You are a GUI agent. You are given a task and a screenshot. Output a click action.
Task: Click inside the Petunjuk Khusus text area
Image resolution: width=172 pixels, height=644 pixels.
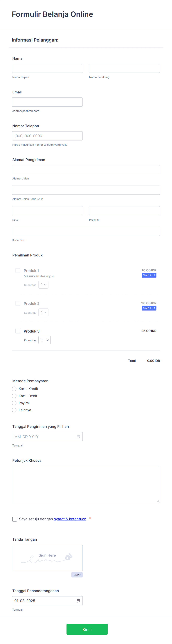(x=86, y=484)
